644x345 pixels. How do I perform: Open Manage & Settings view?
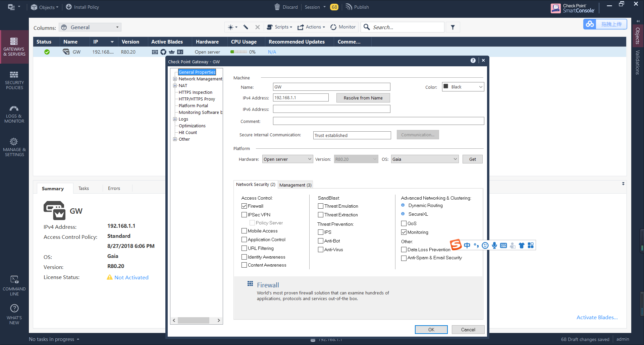[14, 147]
